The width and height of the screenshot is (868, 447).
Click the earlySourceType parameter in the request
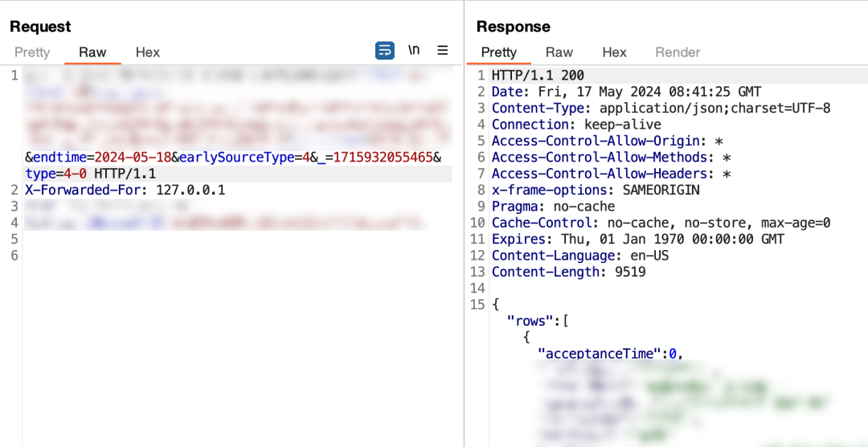pyautogui.click(x=236, y=158)
